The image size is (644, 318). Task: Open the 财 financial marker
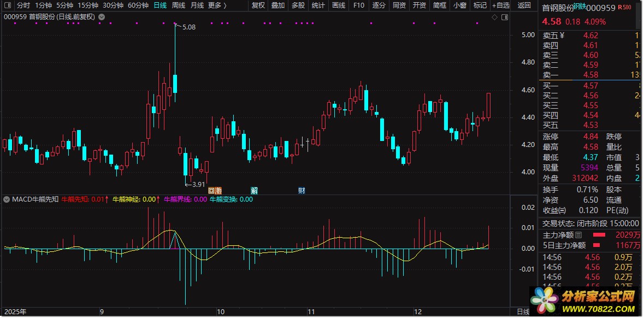301,191
